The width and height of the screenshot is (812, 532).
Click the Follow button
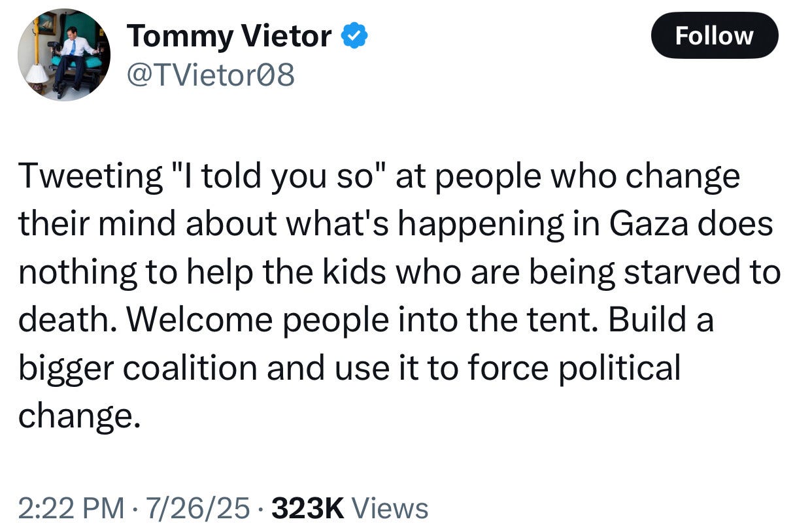(x=714, y=36)
